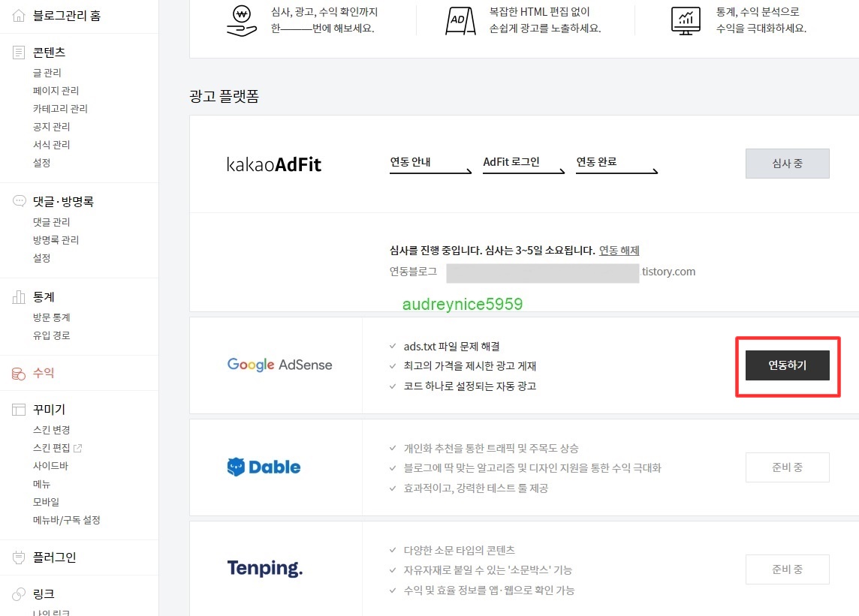Open 사이드바 in sidebar

click(50, 466)
